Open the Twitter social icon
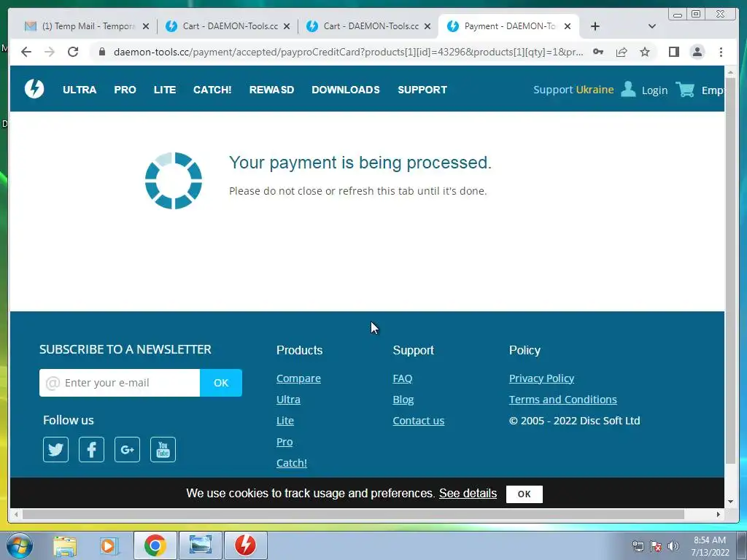Image resolution: width=747 pixels, height=560 pixels. point(55,449)
